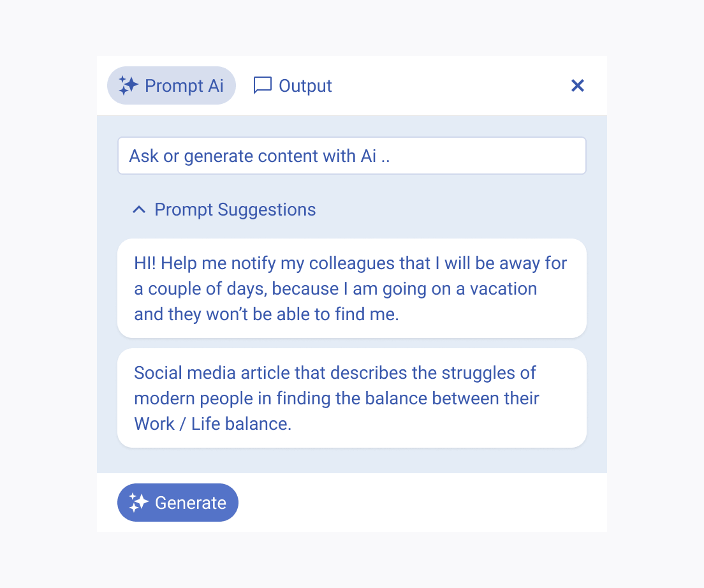Toggle the Prompt Suggestions section closed
This screenshot has height=588, width=704.
(x=223, y=209)
